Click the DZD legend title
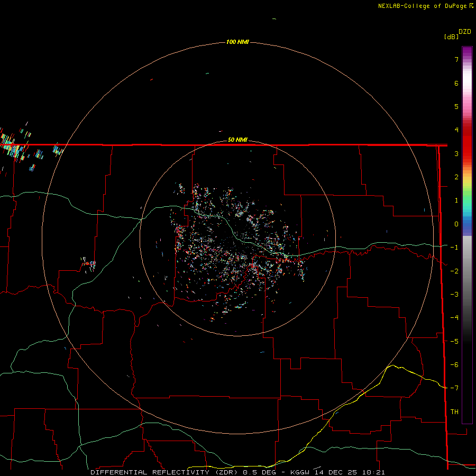Image resolution: width=476 pixels, height=476 pixels. point(465,32)
